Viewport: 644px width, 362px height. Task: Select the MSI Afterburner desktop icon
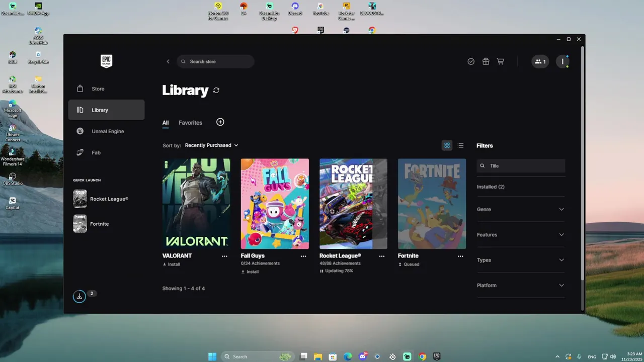pos(13,84)
